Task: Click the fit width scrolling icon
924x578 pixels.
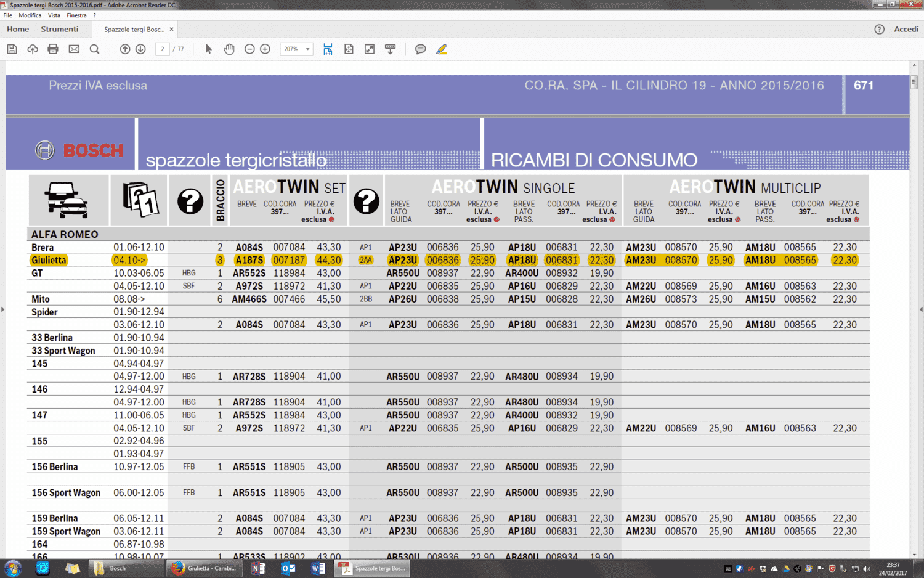Action: [328, 49]
